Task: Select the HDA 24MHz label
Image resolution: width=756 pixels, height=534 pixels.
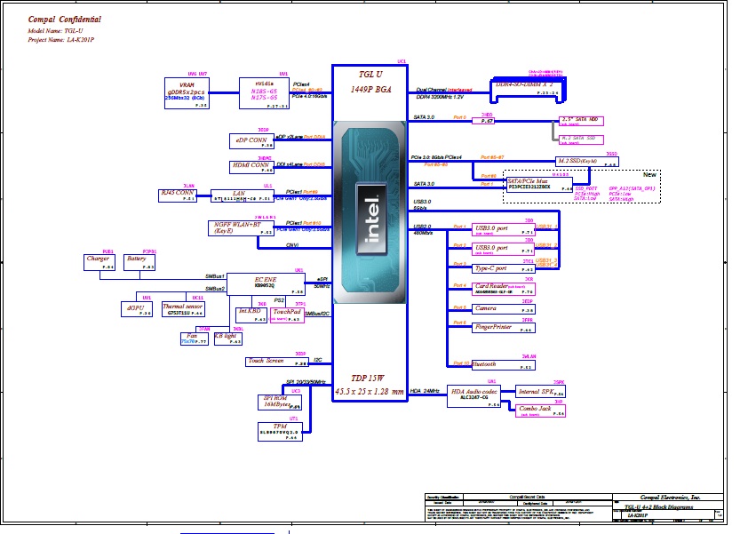Action: 425,391
